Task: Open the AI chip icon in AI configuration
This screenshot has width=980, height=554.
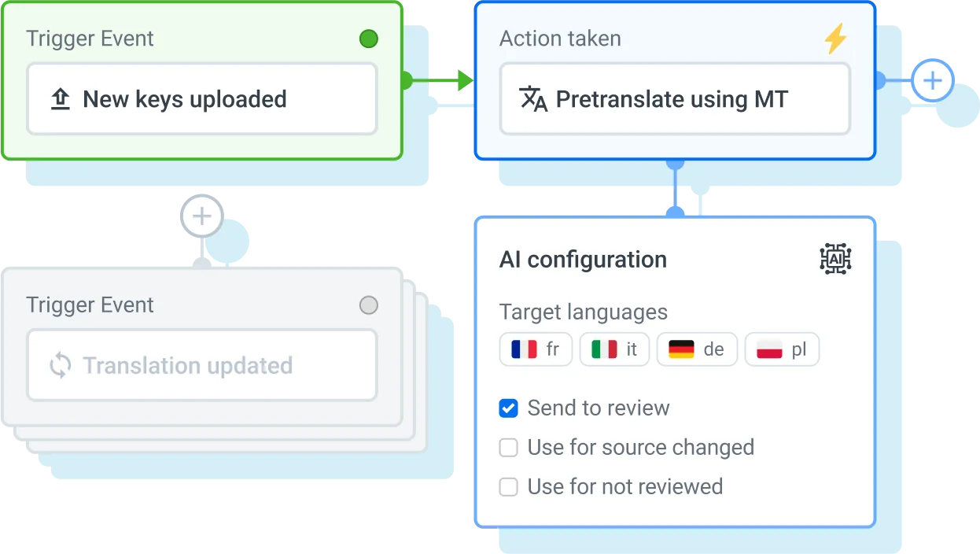Action: (x=835, y=259)
